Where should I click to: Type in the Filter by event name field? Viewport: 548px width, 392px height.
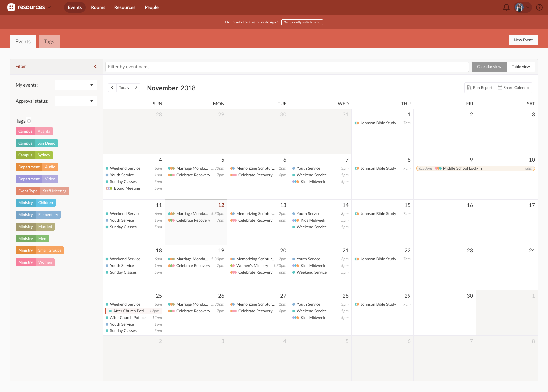click(x=286, y=66)
